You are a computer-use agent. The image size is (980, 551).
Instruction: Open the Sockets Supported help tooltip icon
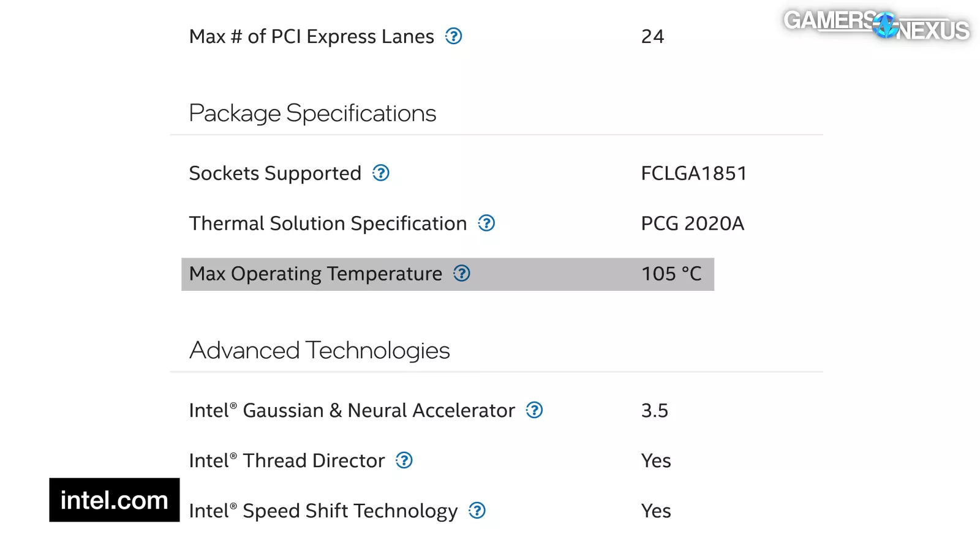coord(381,173)
